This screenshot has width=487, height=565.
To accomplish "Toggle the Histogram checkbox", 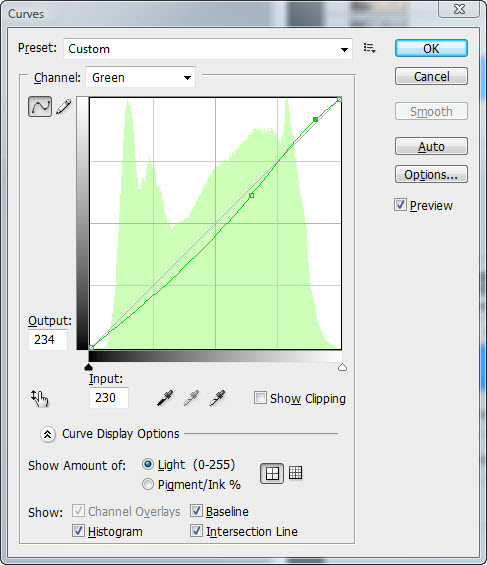I will 78,531.
